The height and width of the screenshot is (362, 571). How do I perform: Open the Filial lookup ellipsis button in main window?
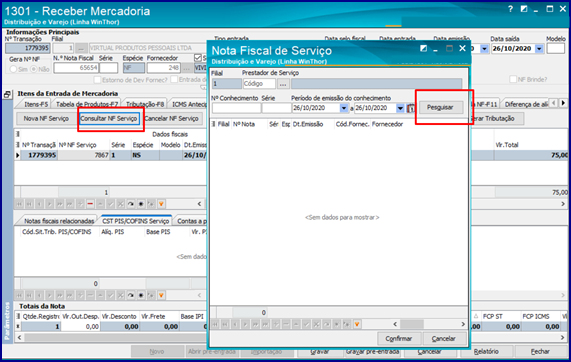tap(81, 48)
